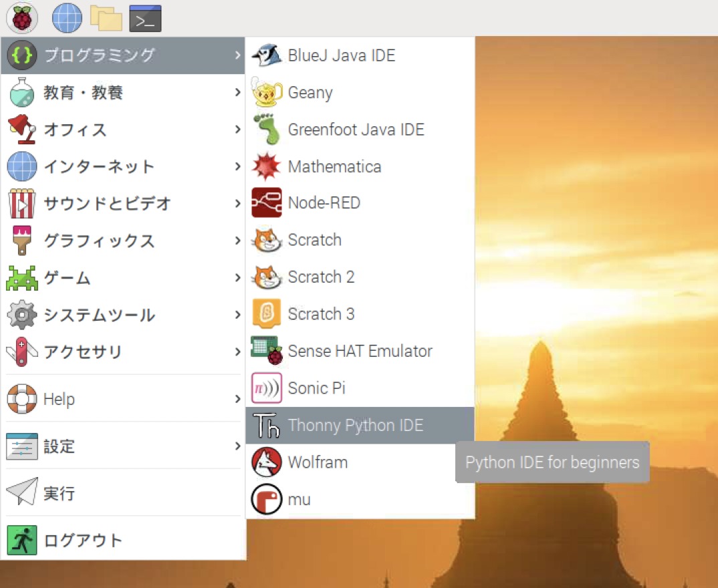Click the 実行 paper plane icon
Image resolution: width=718 pixels, height=588 pixels.
click(x=21, y=492)
